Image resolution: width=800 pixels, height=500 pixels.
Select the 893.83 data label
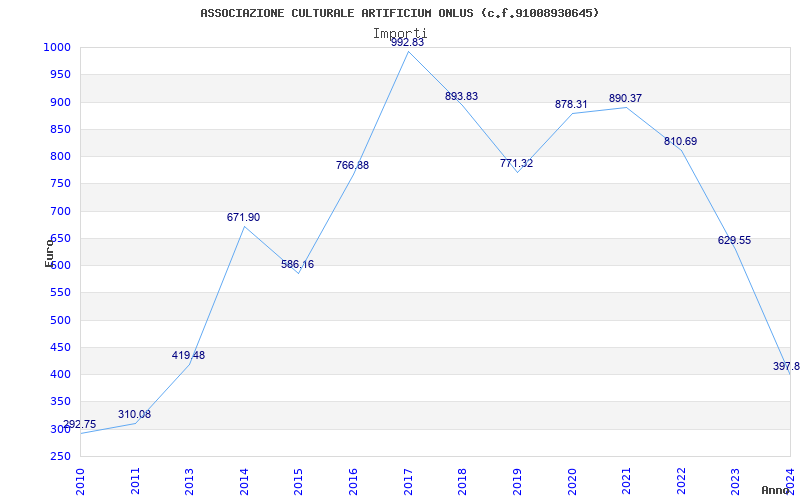click(461, 96)
